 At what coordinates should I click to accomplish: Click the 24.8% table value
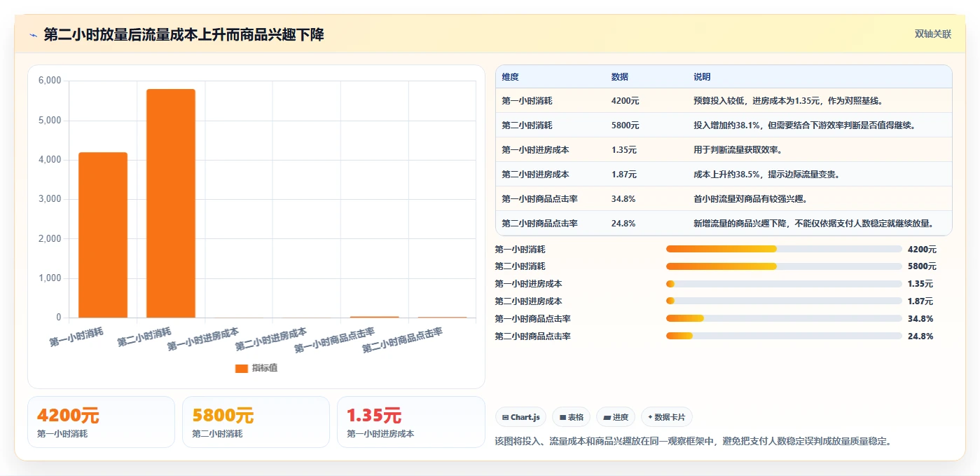tap(623, 224)
